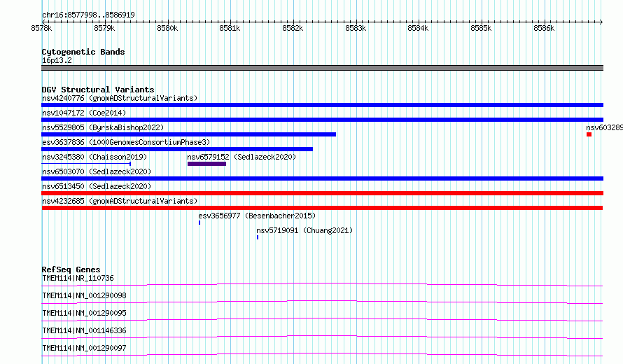This screenshot has width=623, height=364.
Task: Select the gray 16p13.2 cytoband bar
Action: tap(322, 68)
